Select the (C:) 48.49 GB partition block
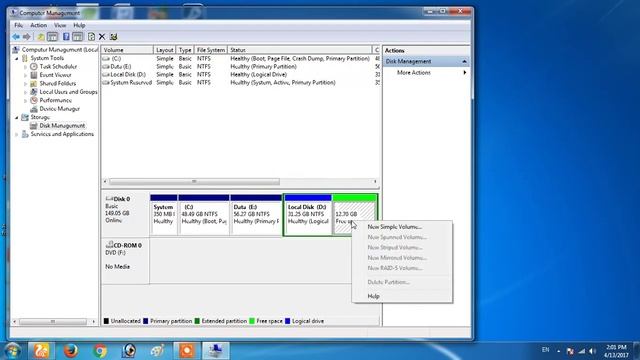Viewport: 640px width, 360px height. click(x=204, y=215)
